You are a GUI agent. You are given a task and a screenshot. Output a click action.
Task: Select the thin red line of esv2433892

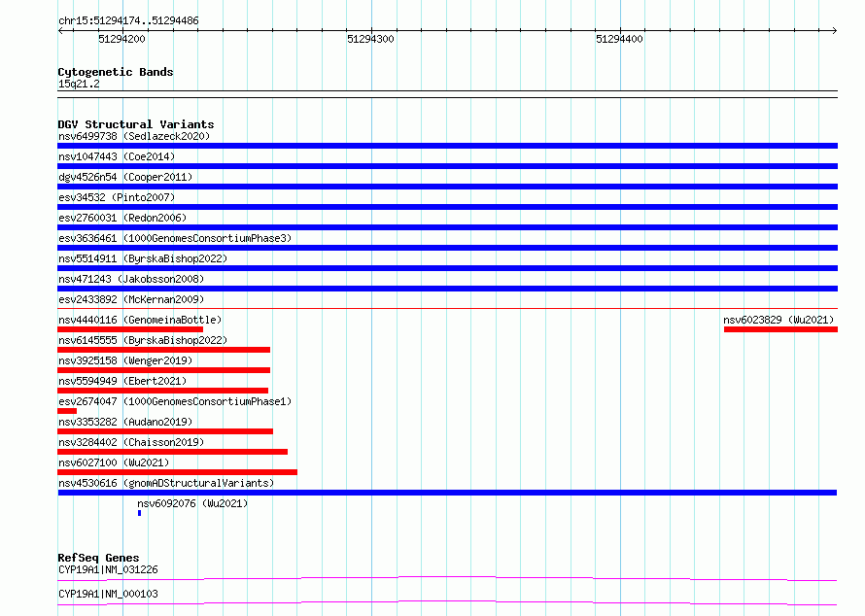[x=447, y=309]
